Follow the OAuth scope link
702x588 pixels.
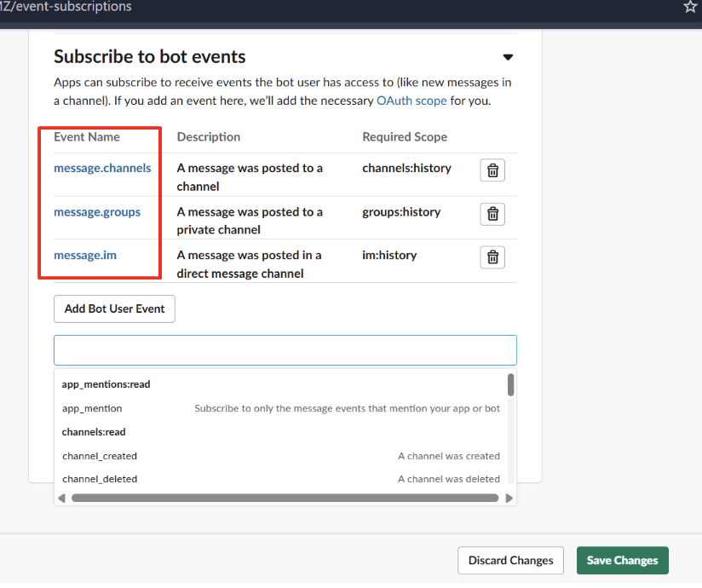(x=411, y=101)
